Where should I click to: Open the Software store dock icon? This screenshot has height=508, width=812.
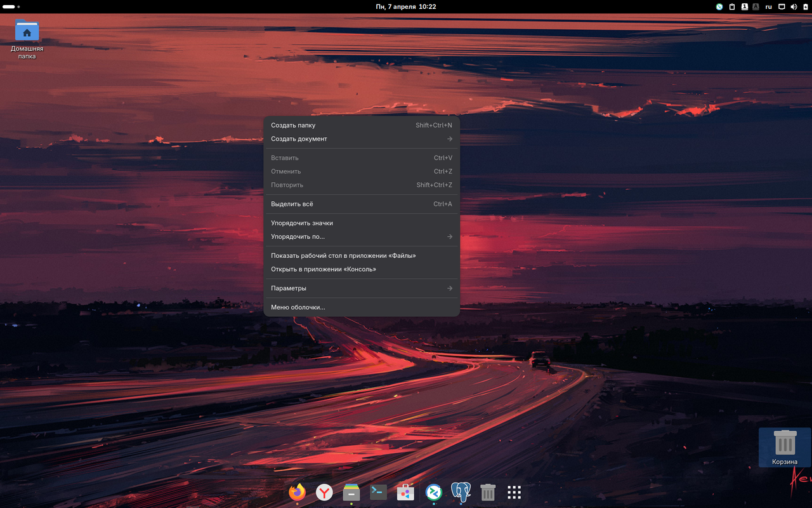(x=405, y=492)
